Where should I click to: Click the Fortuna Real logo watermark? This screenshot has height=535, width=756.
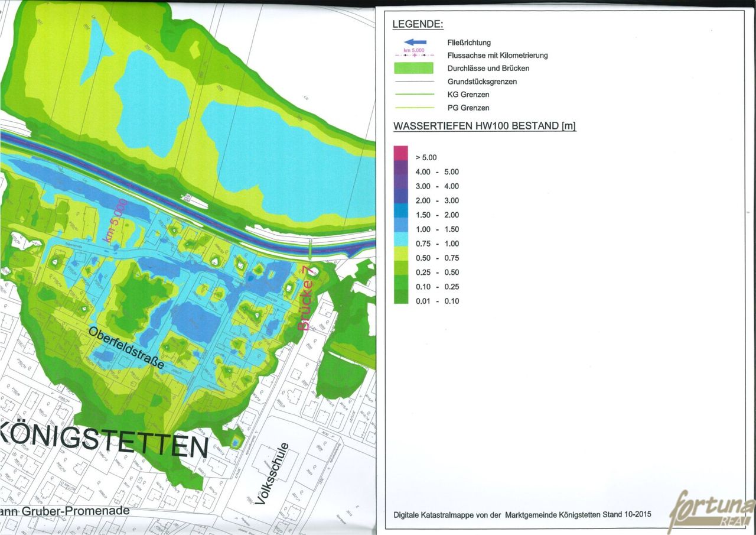coord(713,510)
